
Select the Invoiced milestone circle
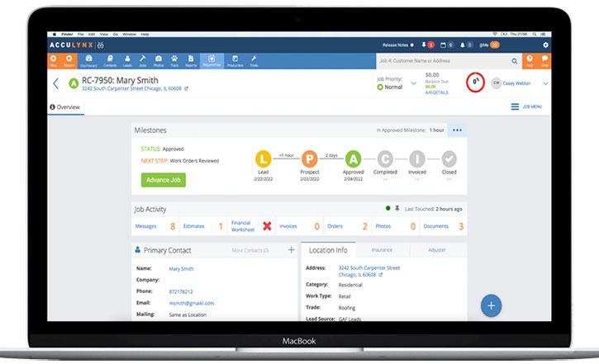pyautogui.click(x=417, y=158)
